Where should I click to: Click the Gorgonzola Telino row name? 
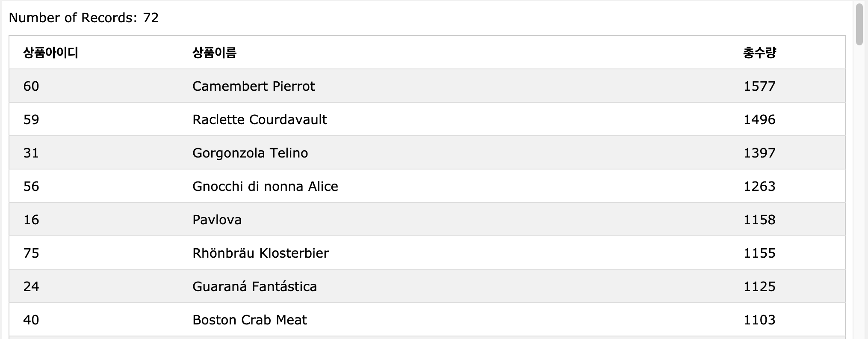tap(250, 153)
